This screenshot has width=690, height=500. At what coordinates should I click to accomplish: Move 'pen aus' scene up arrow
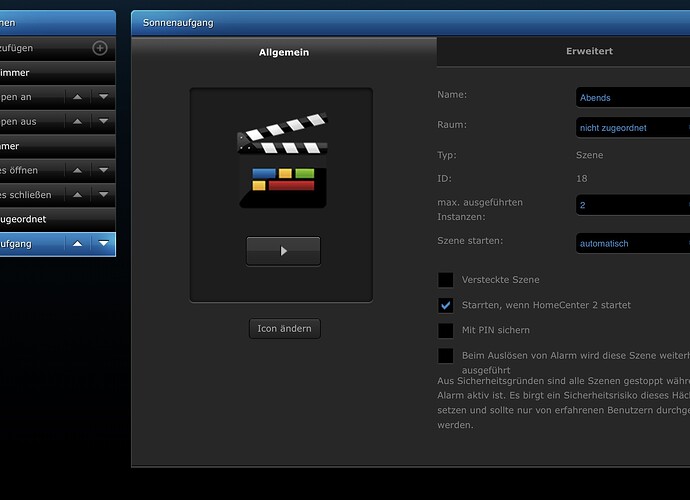[x=77, y=121]
